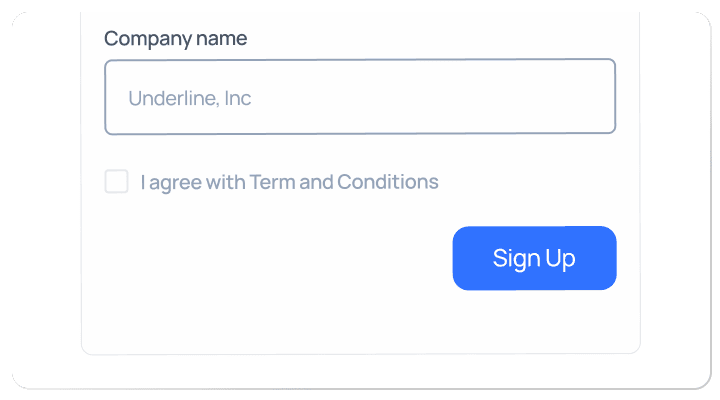Hit the Sign Up button below the checkbox
This screenshot has height=400, width=720.
pos(534,258)
